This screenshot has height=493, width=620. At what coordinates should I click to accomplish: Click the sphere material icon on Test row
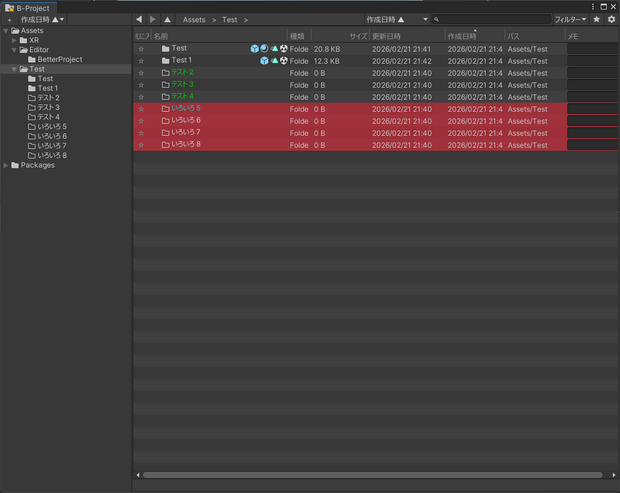264,49
